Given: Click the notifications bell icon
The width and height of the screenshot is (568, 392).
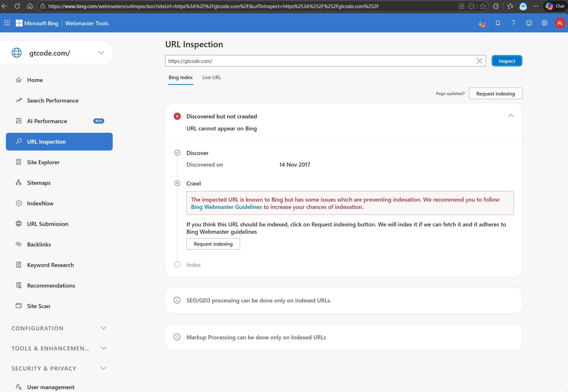Looking at the screenshot, I should tap(498, 23).
